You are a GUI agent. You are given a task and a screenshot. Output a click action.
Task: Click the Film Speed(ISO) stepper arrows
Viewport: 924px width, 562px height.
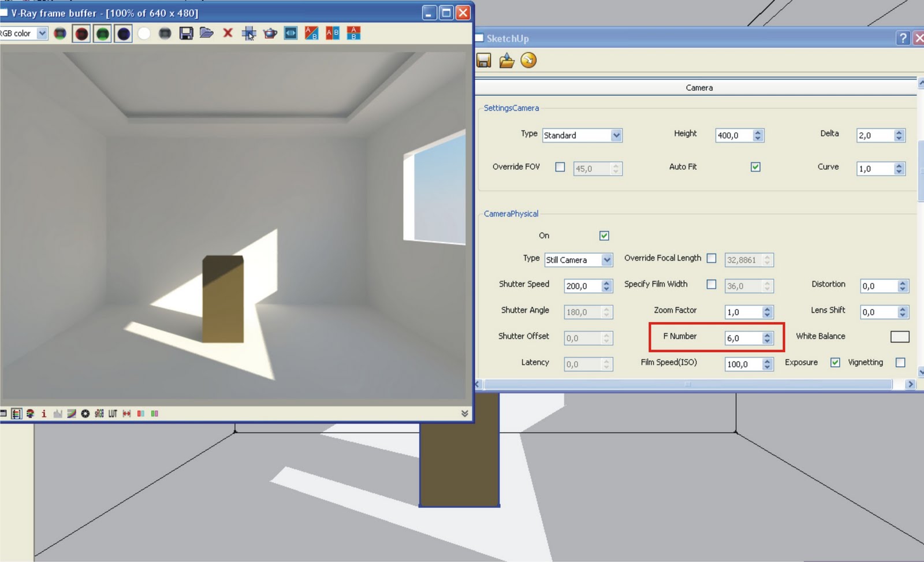coord(767,364)
